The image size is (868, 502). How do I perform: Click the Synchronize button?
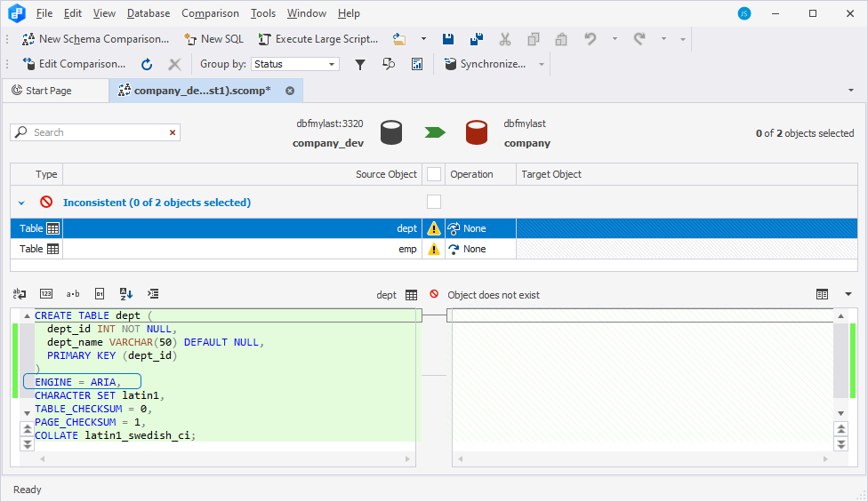coord(486,64)
